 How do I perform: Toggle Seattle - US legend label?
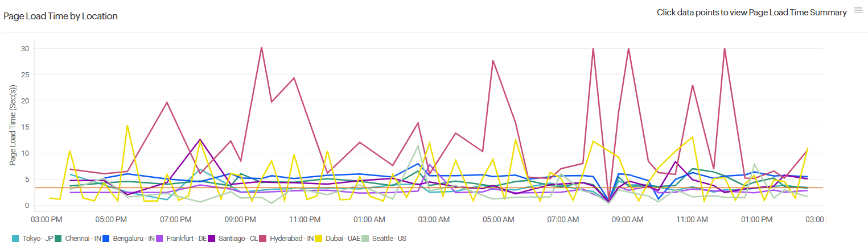389,239
